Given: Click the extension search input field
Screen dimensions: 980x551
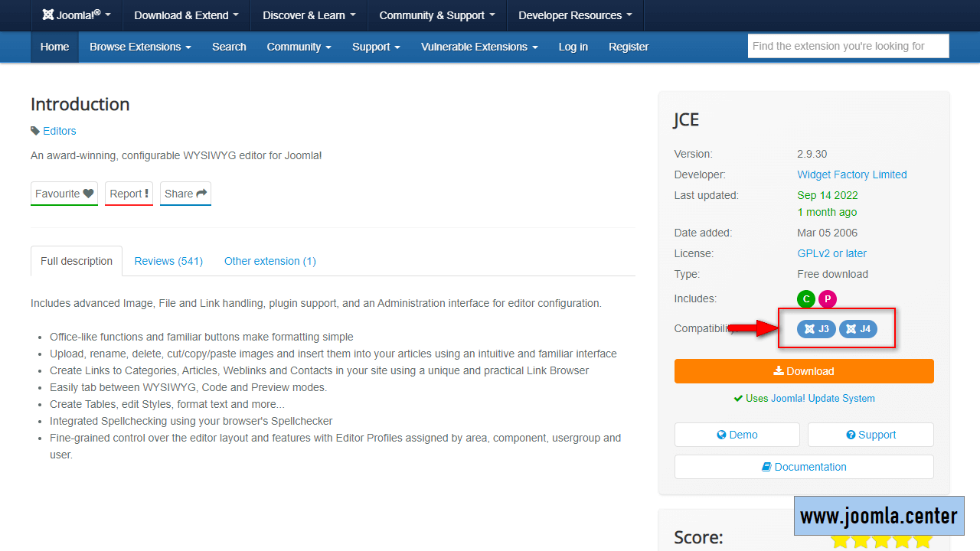Looking at the screenshot, I should pyautogui.click(x=848, y=46).
